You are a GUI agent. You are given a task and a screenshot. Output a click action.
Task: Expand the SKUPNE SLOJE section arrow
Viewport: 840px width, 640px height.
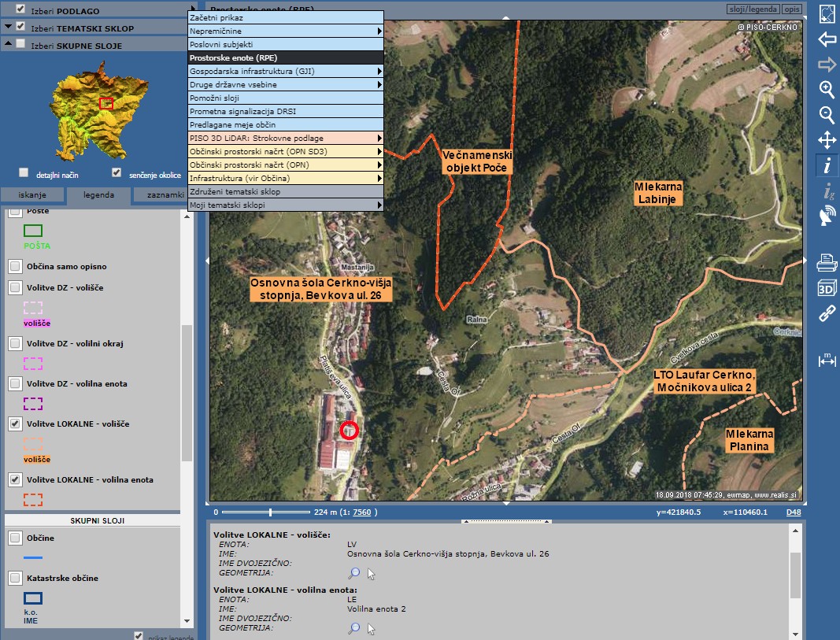(8, 46)
